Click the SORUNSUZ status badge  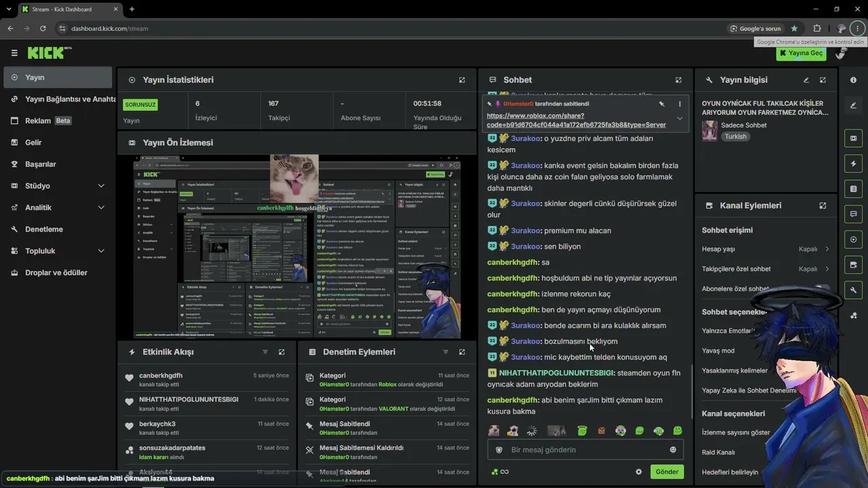[140, 104]
